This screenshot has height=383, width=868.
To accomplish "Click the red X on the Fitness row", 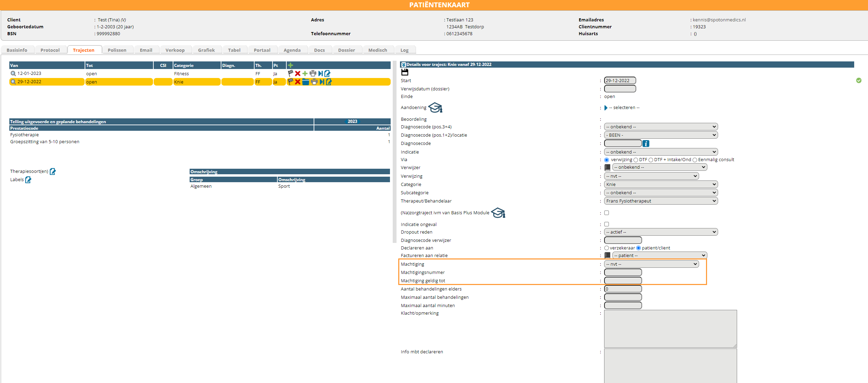I will 298,73.
